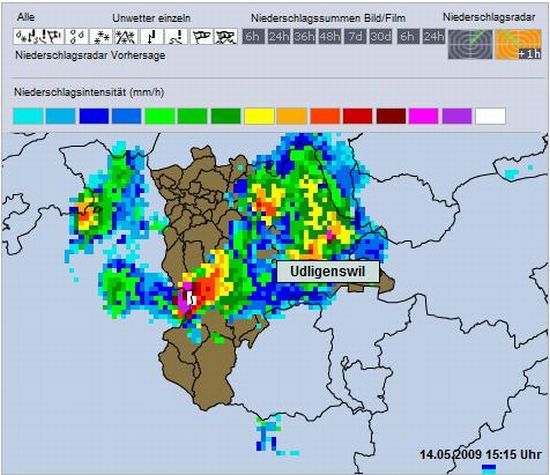
Task: Show the rain drops warning layer
Action: tap(77, 36)
